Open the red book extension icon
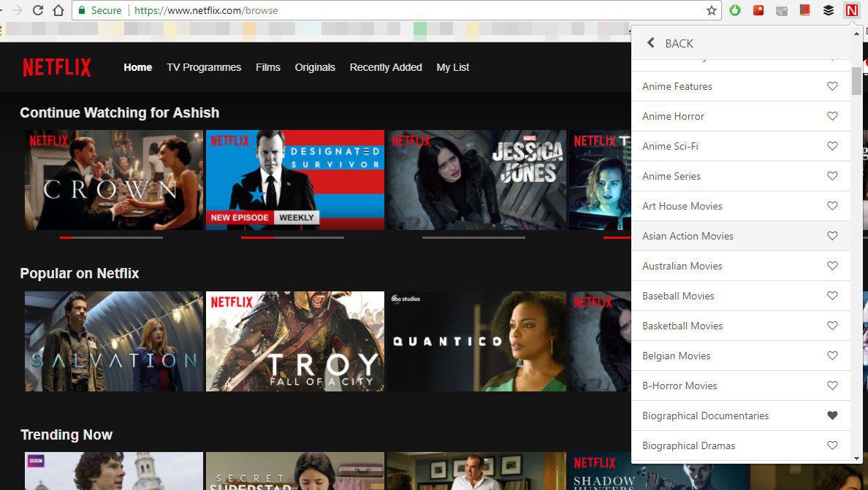 [x=805, y=10]
